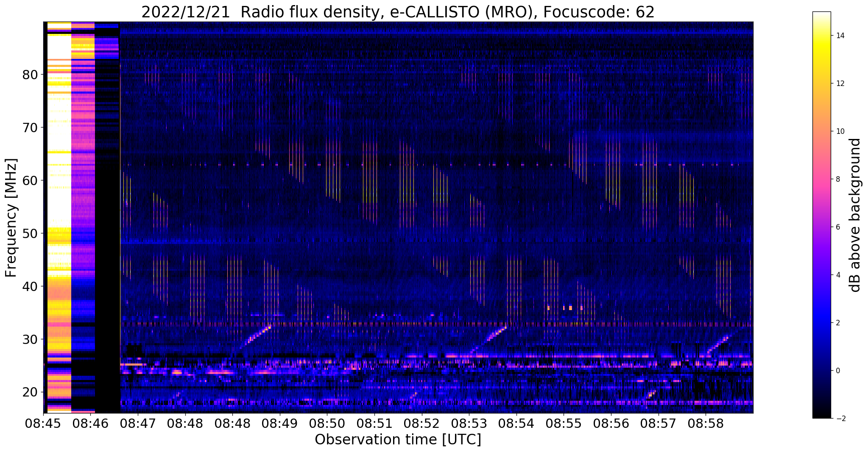Click the 08:55 time tick label

[x=564, y=424]
